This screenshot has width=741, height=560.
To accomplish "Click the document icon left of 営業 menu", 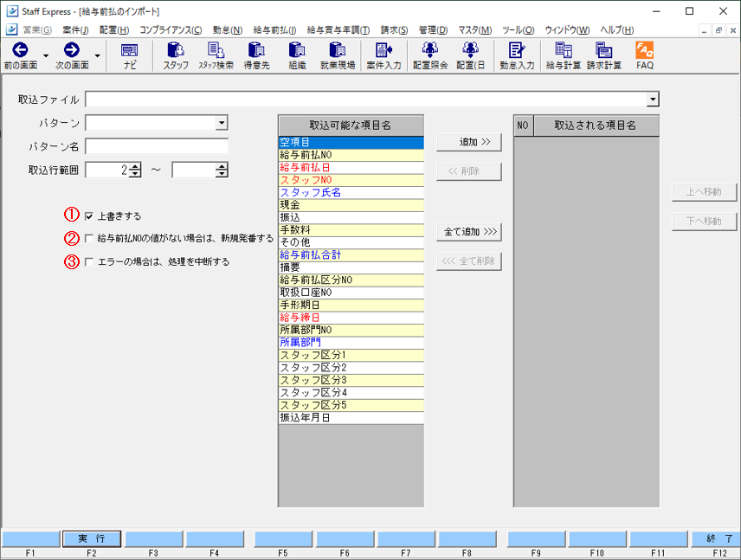I will coord(12,29).
